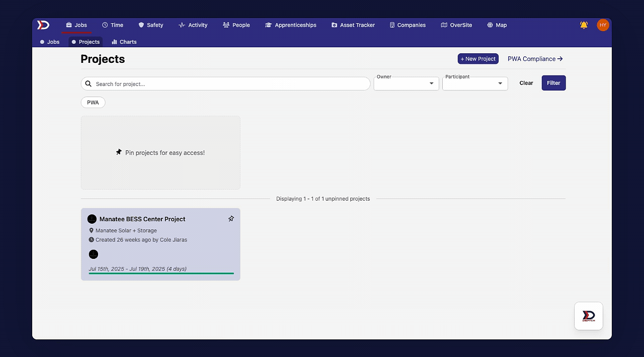644x357 pixels.
Task: Click the Filter button
Action: pyautogui.click(x=553, y=83)
